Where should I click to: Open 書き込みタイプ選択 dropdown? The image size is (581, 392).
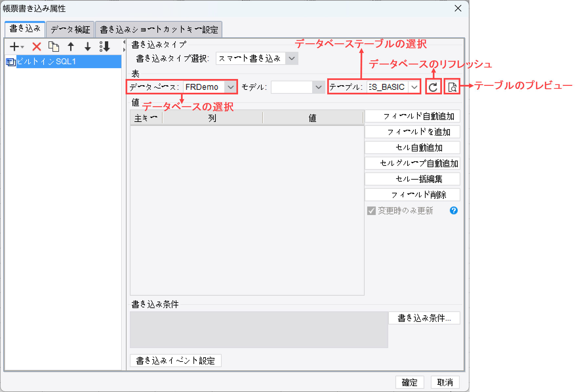pos(291,59)
